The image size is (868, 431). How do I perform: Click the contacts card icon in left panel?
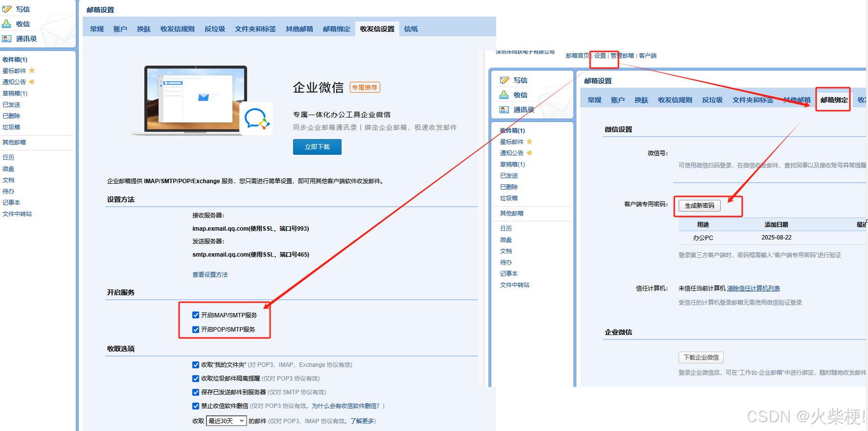pyautogui.click(x=7, y=39)
